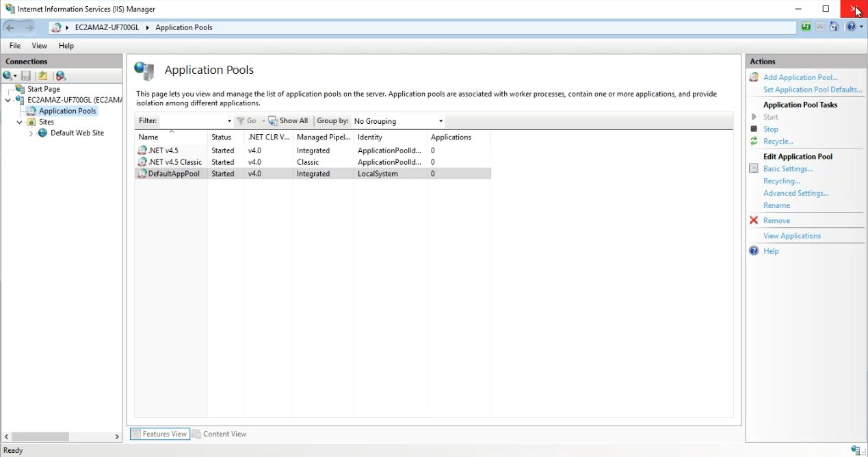868x457 pixels.
Task: Click the Up folder icon in Connections toolbar
Action: coord(43,76)
